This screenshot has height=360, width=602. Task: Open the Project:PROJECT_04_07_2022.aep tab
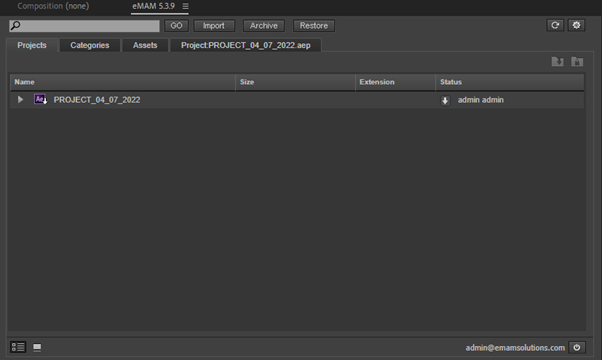tap(246, 45)
